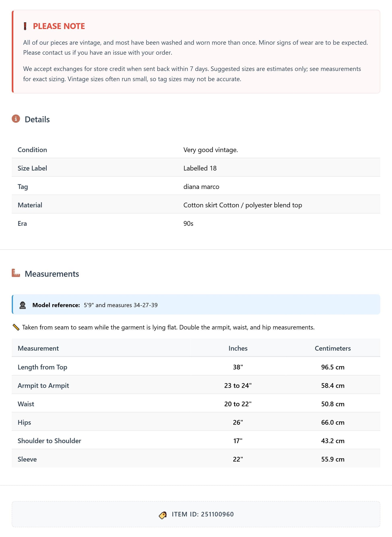
Task: Select the Condition row in Details
Action: (x=196, y=150)
